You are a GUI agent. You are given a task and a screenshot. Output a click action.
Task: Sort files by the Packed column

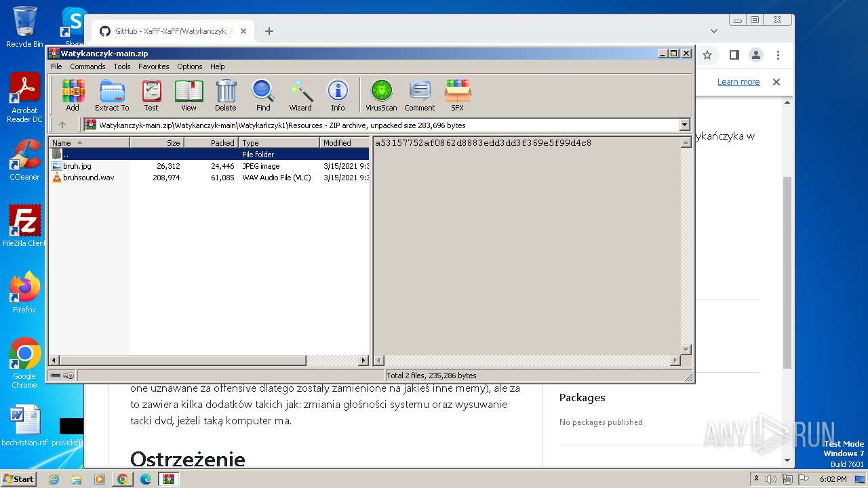coord(211,143)
